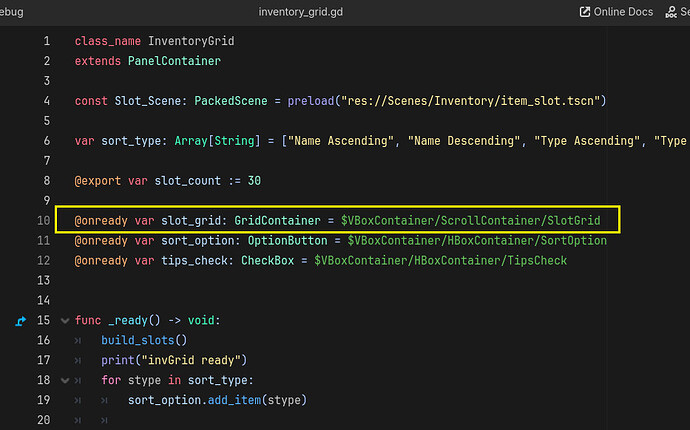690x430 pixels.
Task: Click the inventory_grid.gd file title
Action: coord(301,12)
